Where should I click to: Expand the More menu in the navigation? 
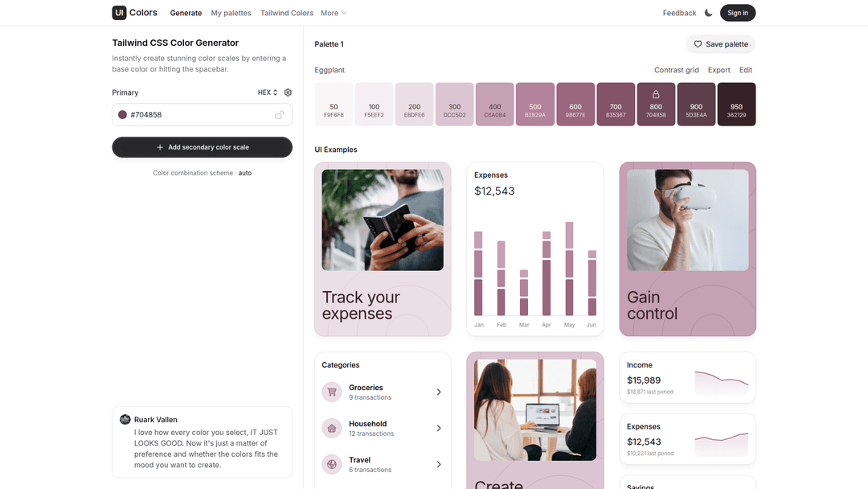(x=334, y=13)
